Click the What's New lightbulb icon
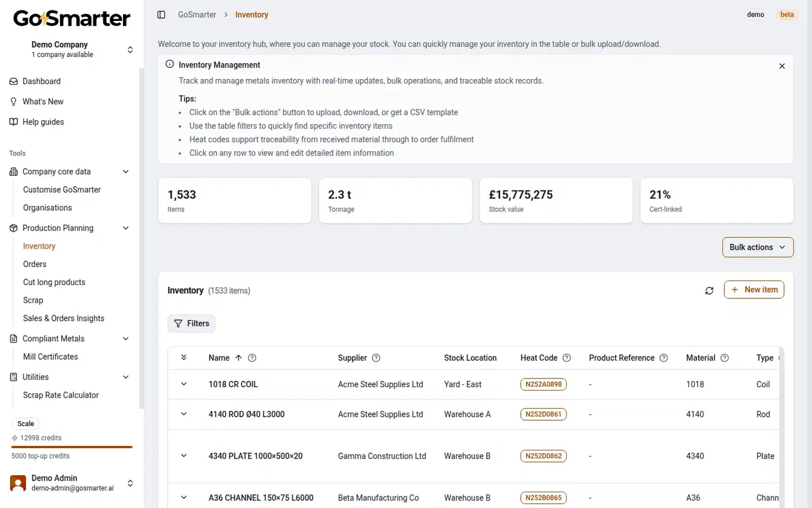This screenshot has width=812, height=508. point(14,102)
